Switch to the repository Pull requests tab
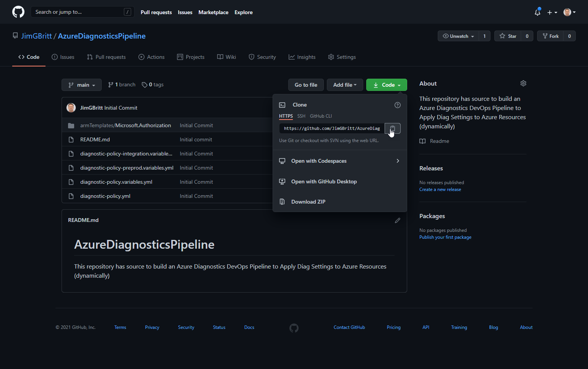 pos(106,57)
